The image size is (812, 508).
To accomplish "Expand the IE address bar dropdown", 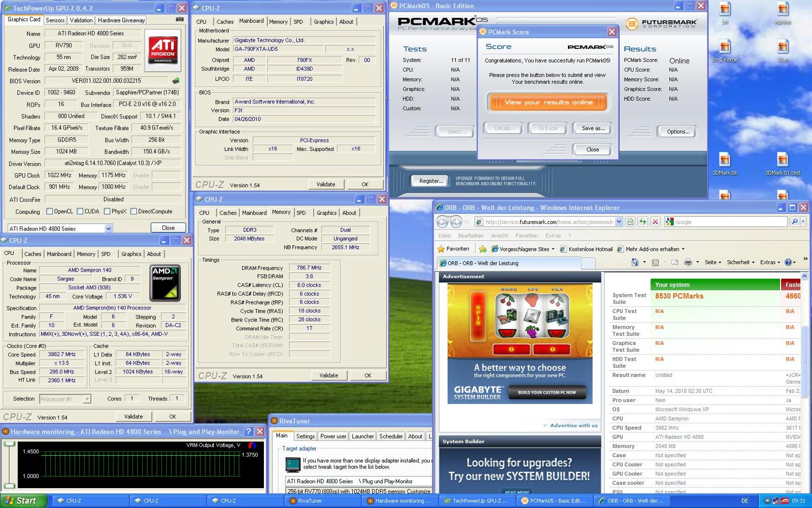I will pos(619,221).
